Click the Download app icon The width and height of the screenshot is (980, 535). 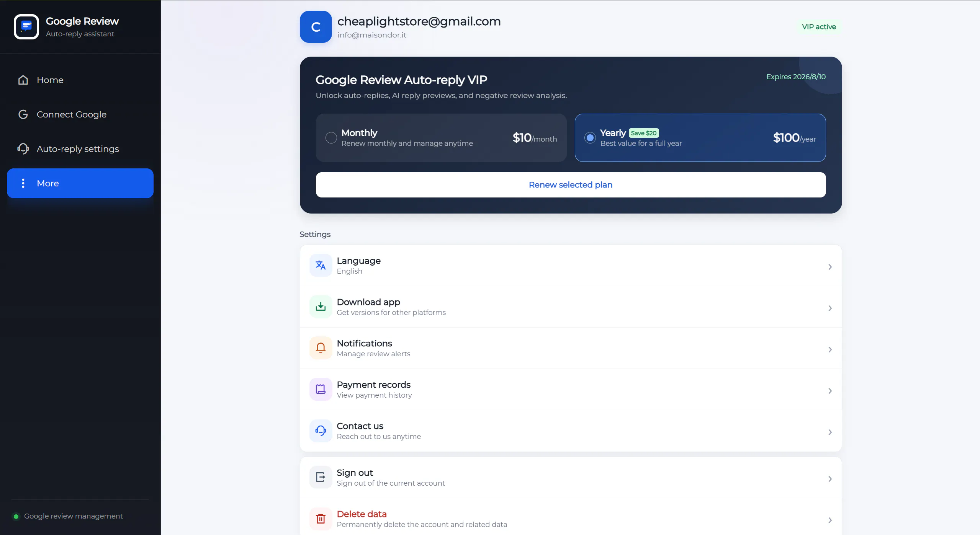pos(321,307)
